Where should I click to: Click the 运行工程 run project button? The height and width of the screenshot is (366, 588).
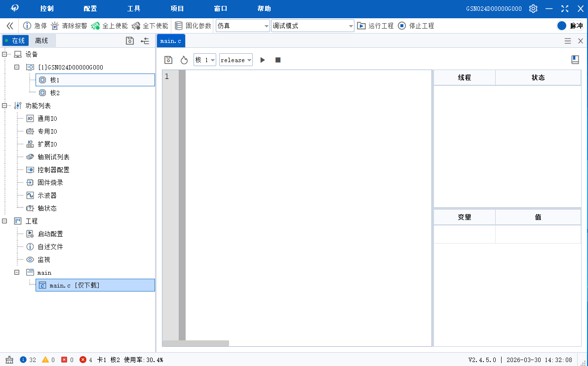pyautogui.click(x=375, y=26)
